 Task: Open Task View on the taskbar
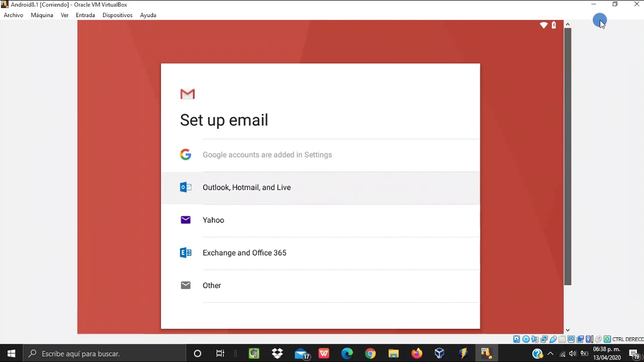click(x=220, y=353)
